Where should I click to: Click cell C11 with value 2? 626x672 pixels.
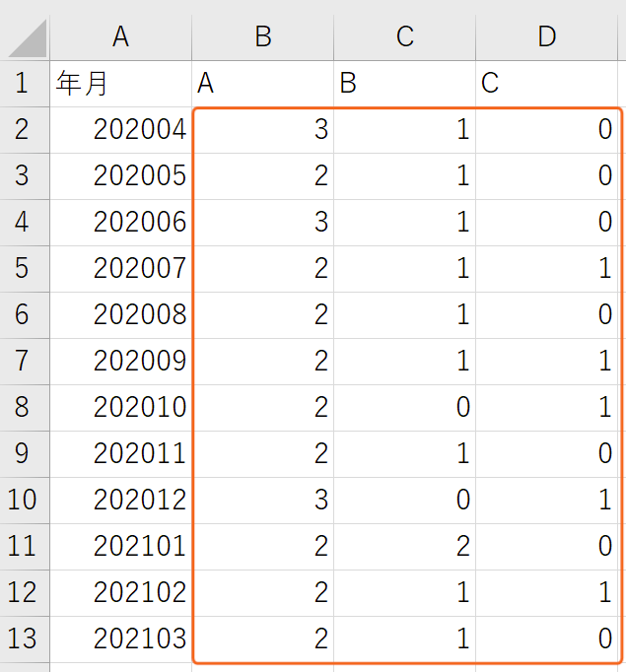405,547
